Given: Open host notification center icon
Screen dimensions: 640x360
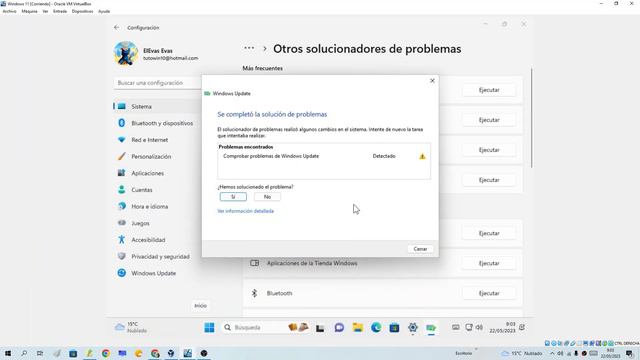Looking at the screenshot, I should point(629,353).
